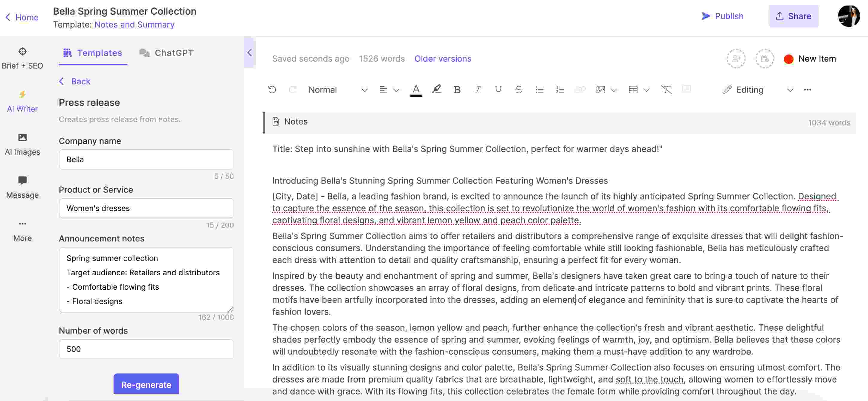Click the Re-generate button

point(146,383)
